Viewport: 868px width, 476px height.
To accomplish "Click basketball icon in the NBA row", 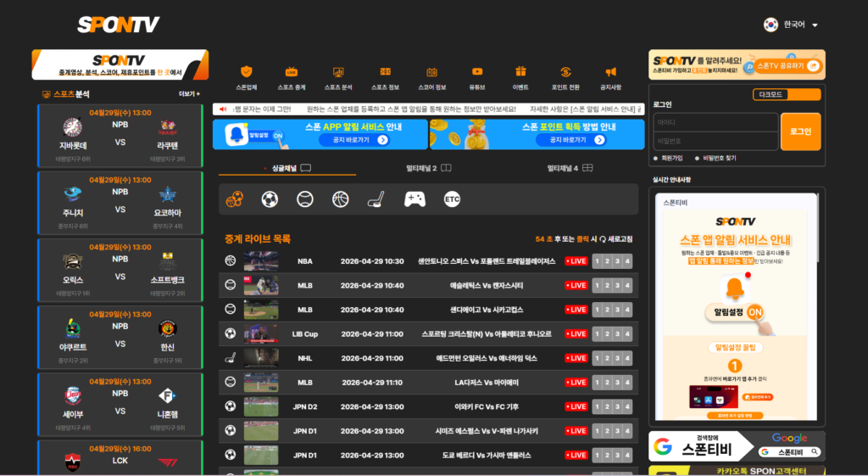I will (x=231, y=260).
